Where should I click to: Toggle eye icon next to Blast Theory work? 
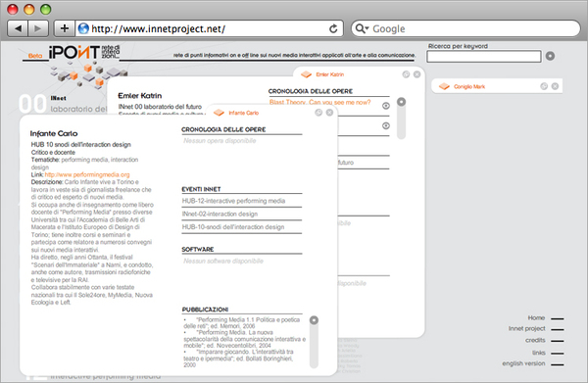(x=386, y=106)
